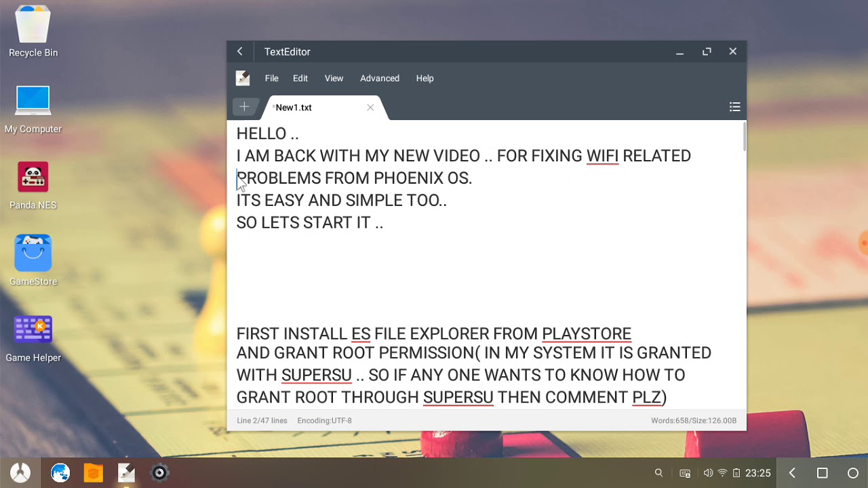Click PHOENIX word in third line

coord(408,178)
